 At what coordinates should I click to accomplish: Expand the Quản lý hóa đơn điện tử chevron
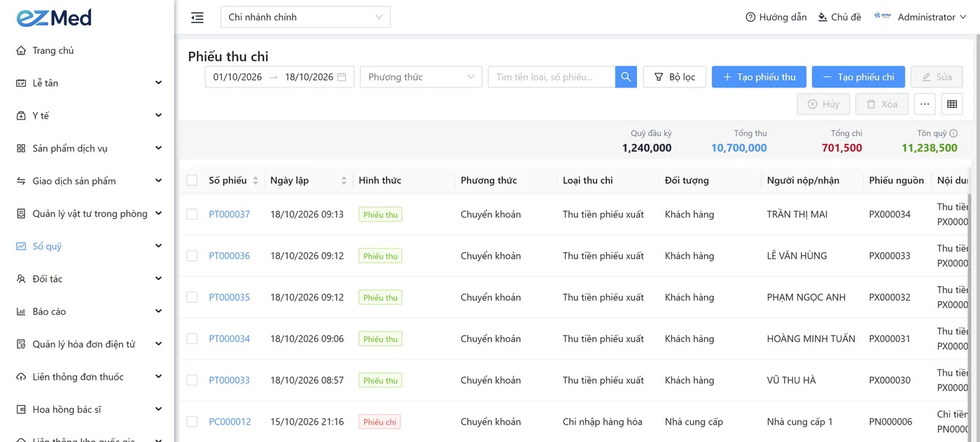(x=159, y=344)
